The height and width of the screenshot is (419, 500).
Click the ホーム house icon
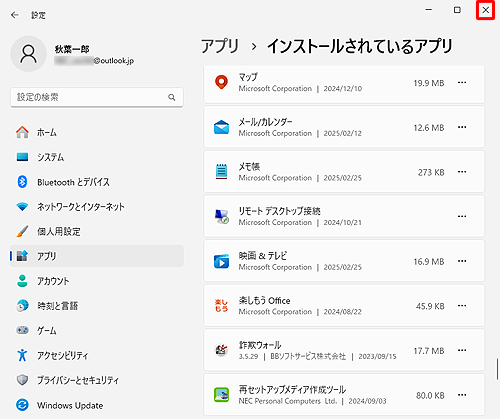pos(22,132)
